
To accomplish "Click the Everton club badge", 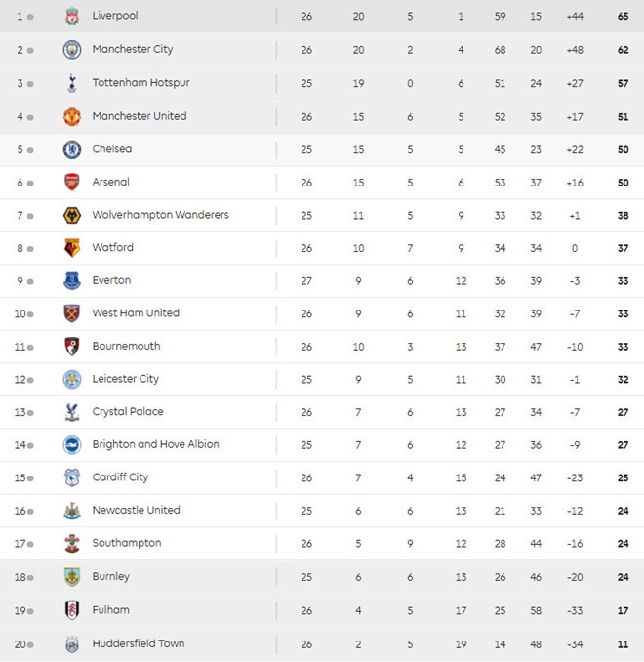I will pos(72,280).
